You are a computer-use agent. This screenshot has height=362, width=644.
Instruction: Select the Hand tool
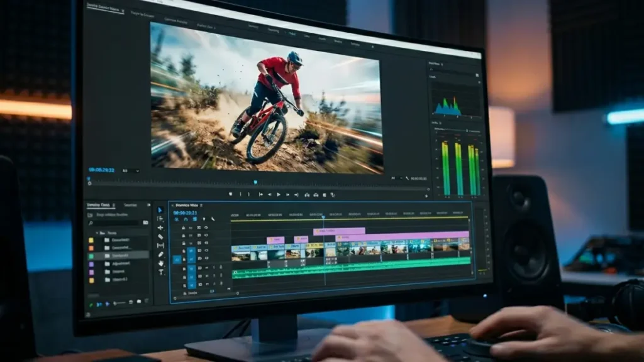161,263
